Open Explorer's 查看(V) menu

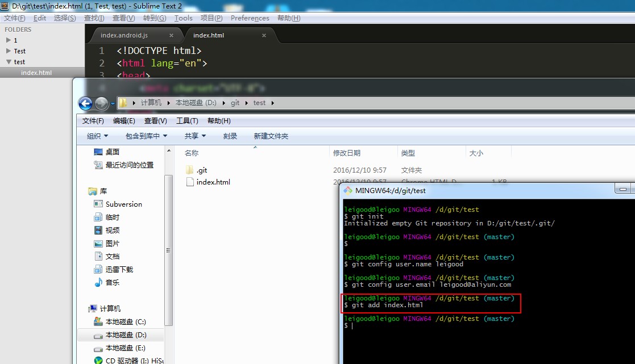coord(156,121)
